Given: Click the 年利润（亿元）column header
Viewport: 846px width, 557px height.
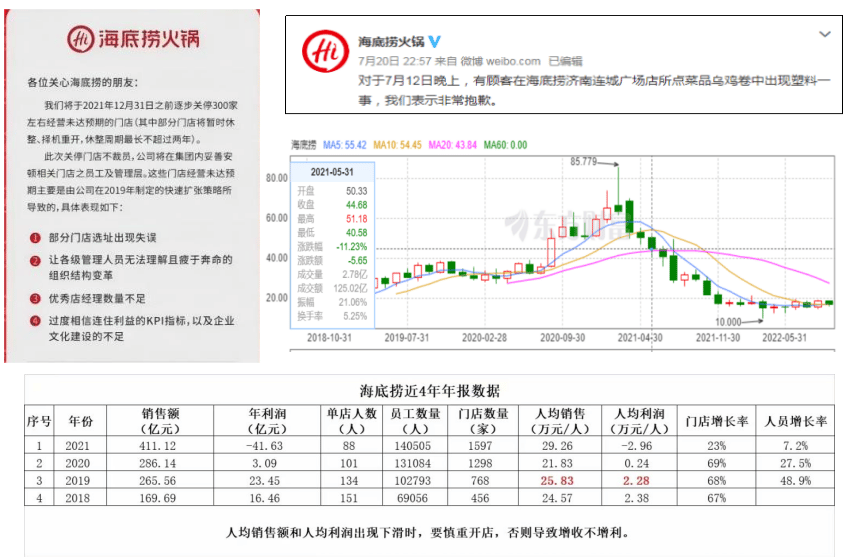Looking at the screenshot, I should [267, 422].
